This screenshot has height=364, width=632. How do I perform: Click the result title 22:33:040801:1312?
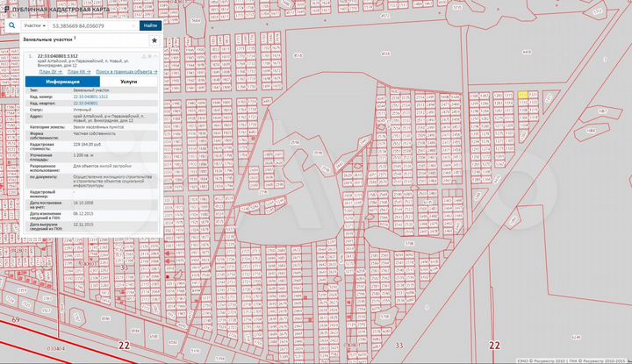[57, 55]
